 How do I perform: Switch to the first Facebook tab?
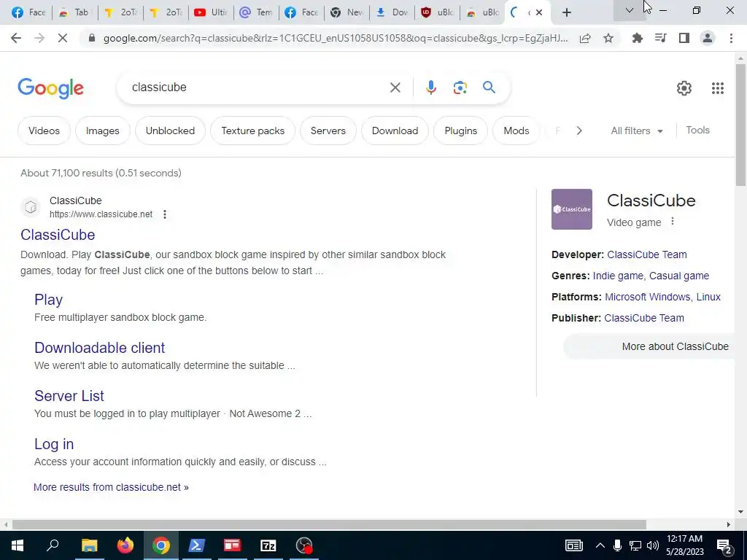(29, 12)
